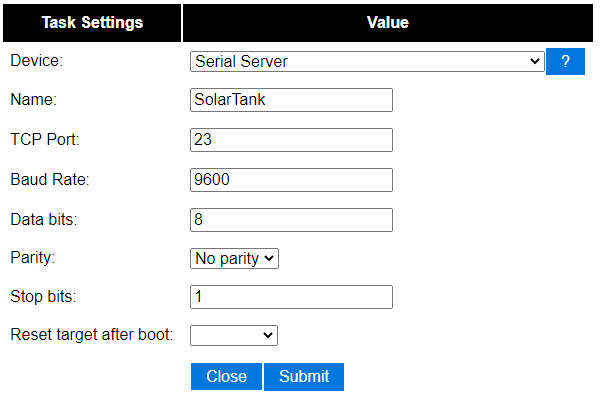601x397 pixels.
Task: Open help via the question mark button
Action: (x=565, y=61)
